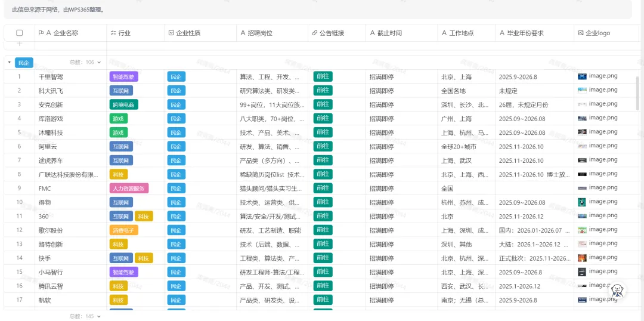This screenshot has height=321, width=644.
Task: Click 研发、工艺制造、职能 position cell
Action: pos(273,230)
